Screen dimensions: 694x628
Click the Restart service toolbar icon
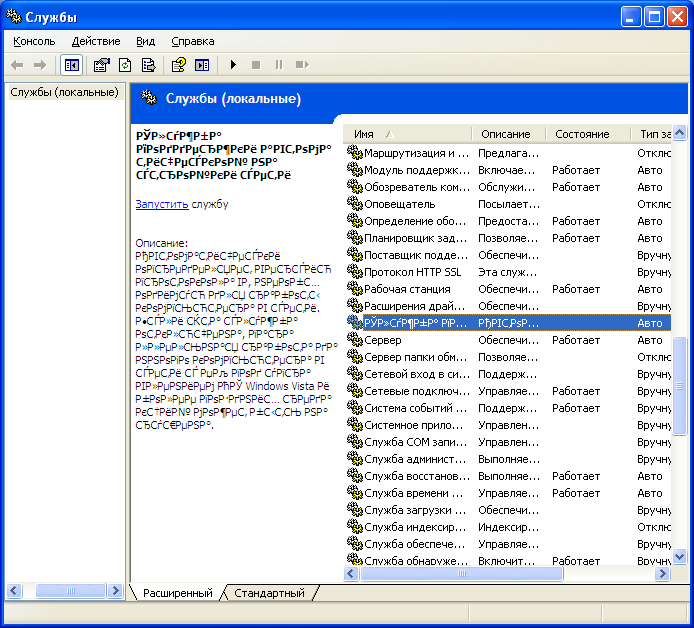[302, 65]
